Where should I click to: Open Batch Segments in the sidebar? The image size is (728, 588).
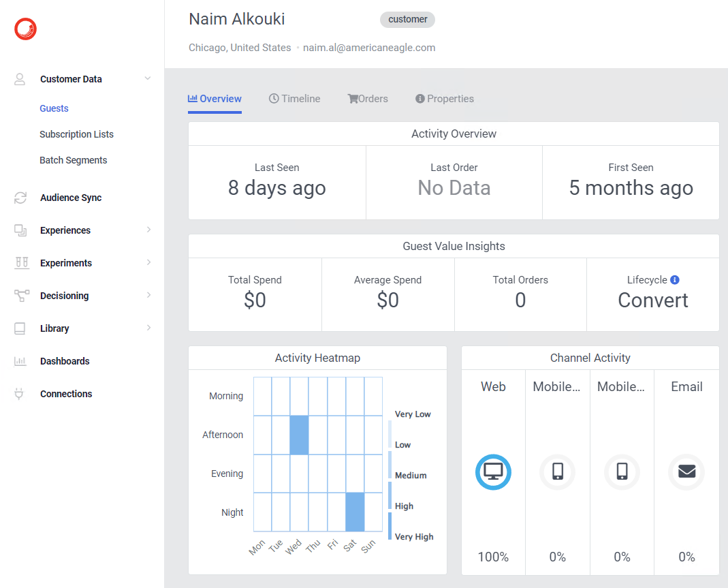pos(74,160)
